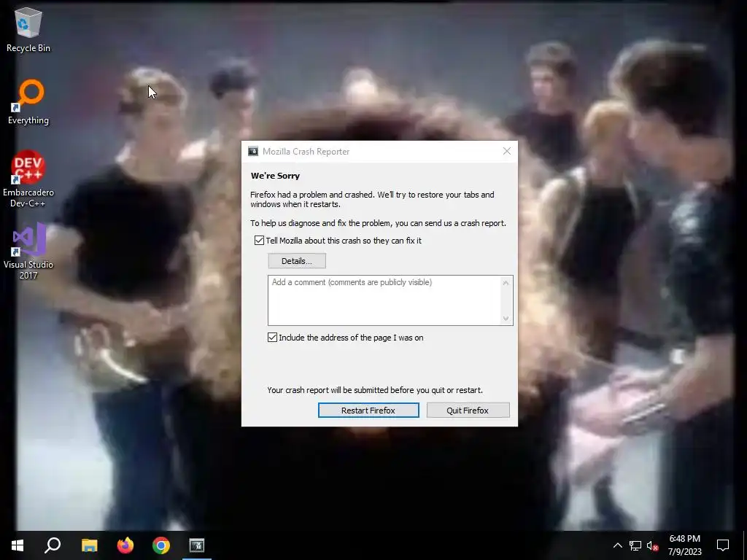Open taskbar search magnifier
The height and width of the screenshot is (560, 747).
tap(53, 545)
